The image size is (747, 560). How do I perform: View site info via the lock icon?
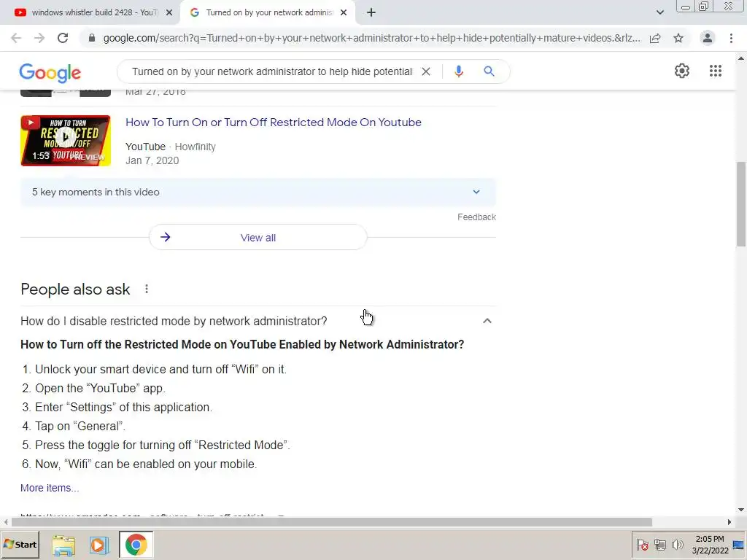coord(92,38)
